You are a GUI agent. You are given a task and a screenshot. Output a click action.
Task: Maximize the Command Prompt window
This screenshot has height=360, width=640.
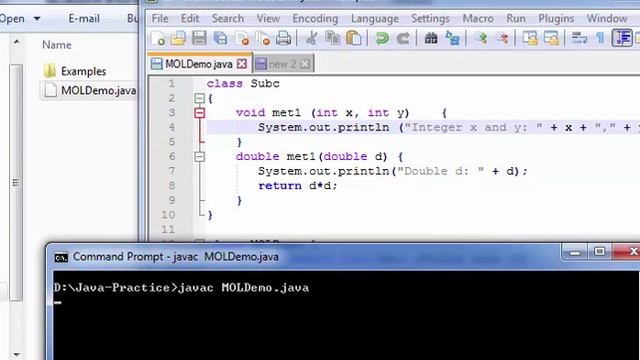[x=599, y=252]
